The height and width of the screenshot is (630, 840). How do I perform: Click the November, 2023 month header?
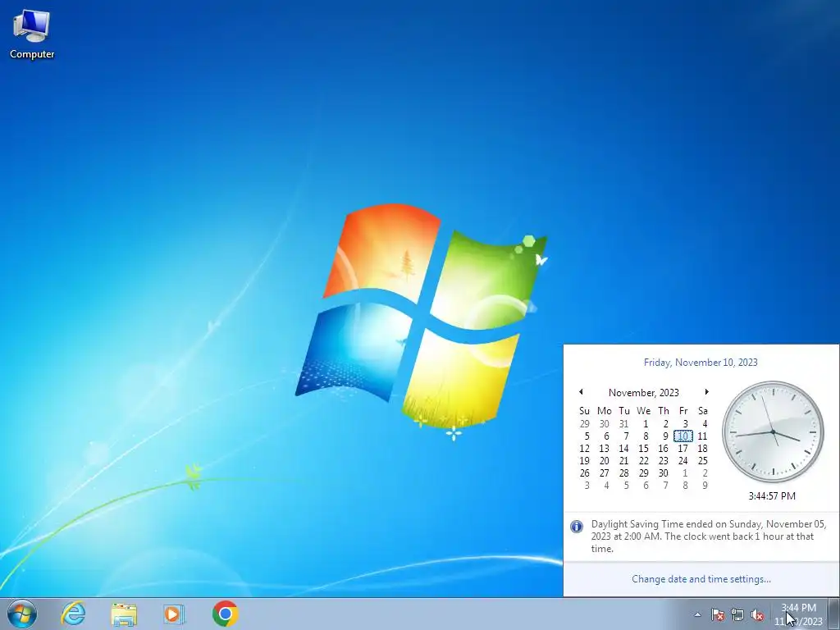coord(643,393)
